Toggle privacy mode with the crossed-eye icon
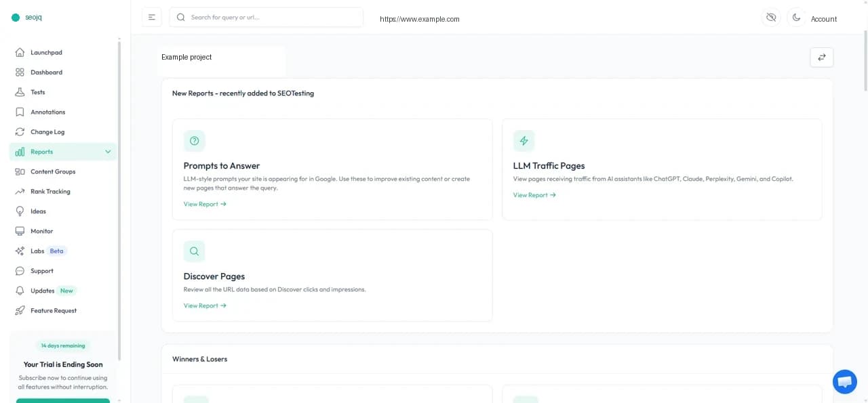This screenshot has width=868, height=403. [x=771, y=17]
